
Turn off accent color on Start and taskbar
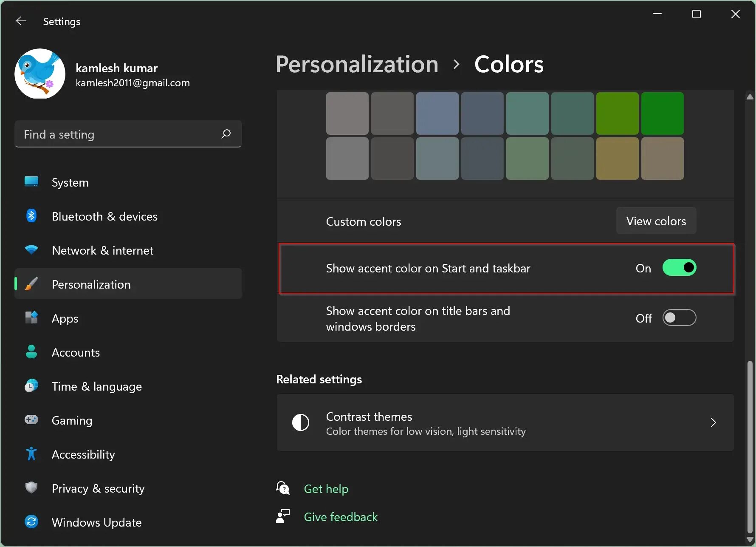click(x=679, y=268)
